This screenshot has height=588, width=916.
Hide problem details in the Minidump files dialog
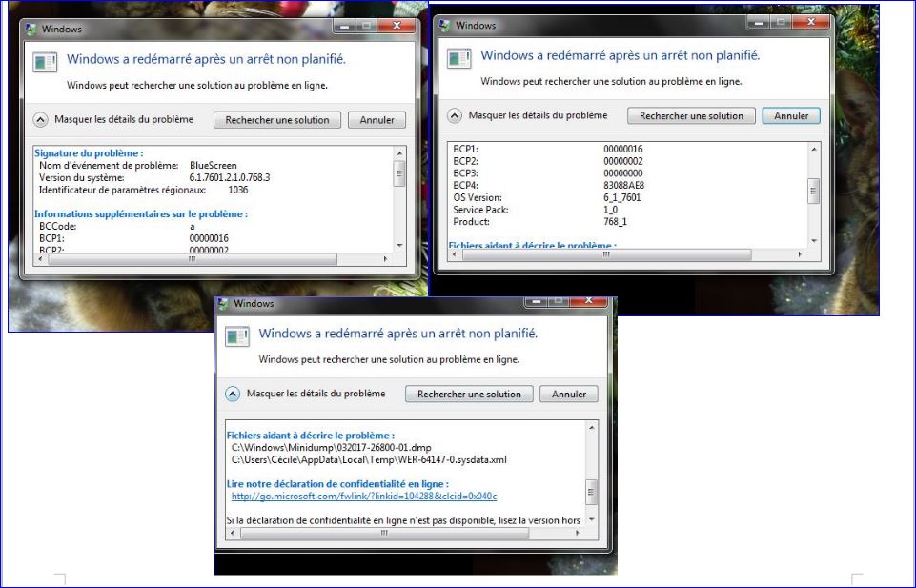tap(233, 394)
